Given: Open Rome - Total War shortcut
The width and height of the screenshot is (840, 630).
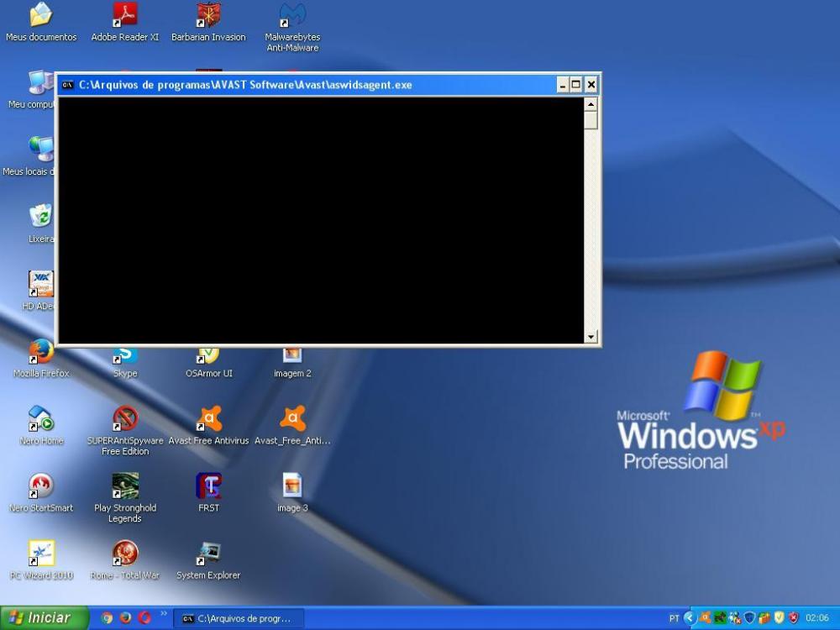Looking at the screenshot, I should (x=124, y=554).
